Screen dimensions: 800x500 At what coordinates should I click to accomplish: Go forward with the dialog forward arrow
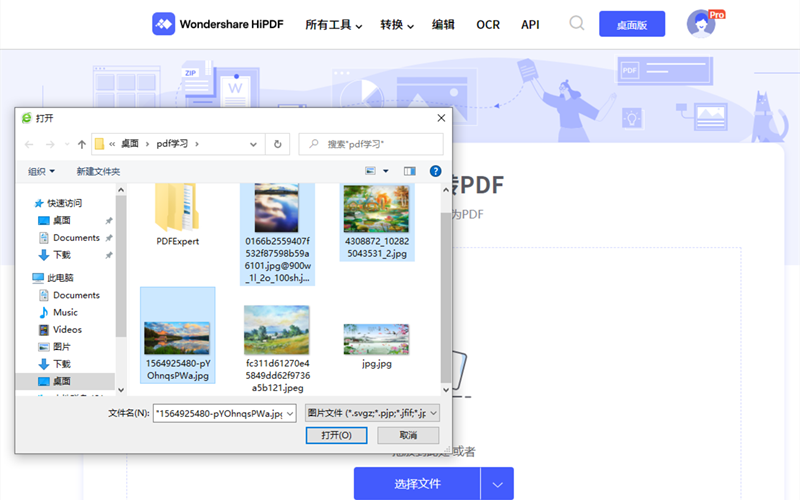point(50,144)
